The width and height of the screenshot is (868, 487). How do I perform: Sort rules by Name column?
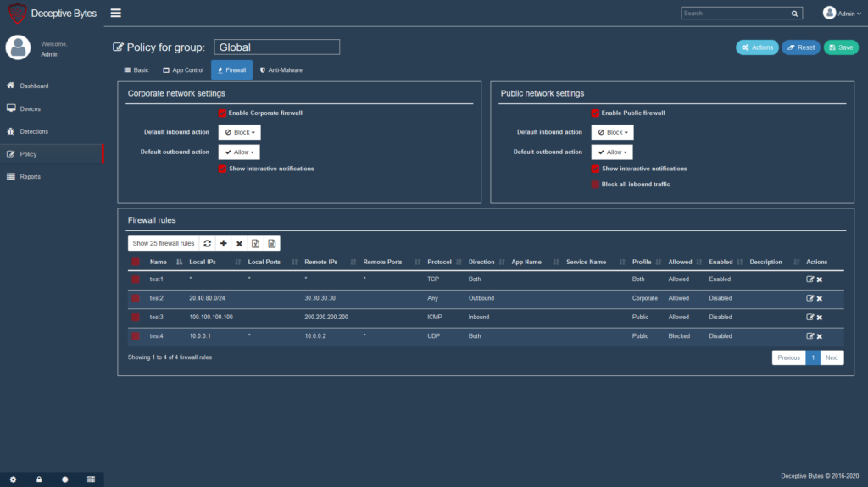tap(165, 263)
